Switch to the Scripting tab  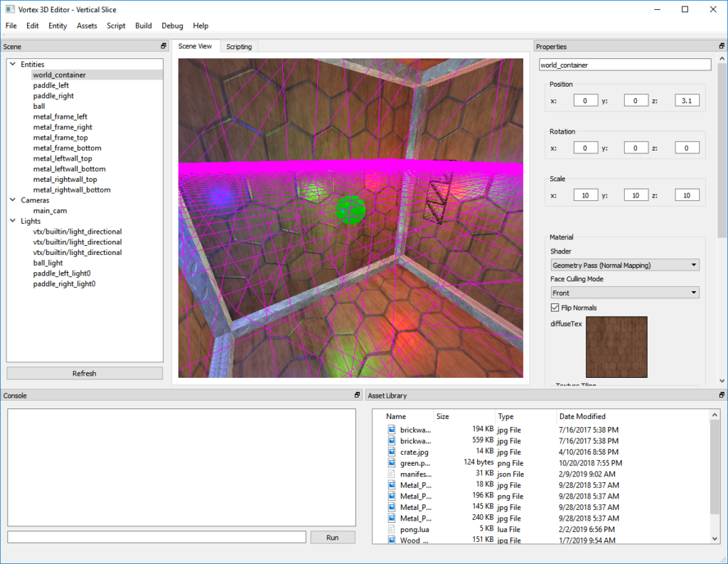(239, 47)
